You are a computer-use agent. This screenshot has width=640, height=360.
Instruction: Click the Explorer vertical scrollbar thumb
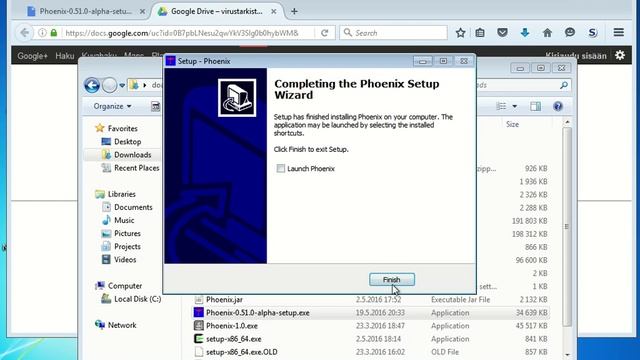click(567, 227)
